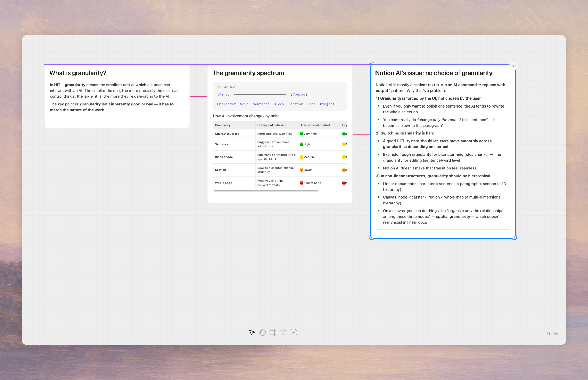Click the "Notion AI's issue: no choice of granularity" heading
The height and width of the screenshot is (380, 588).
pos(434,73)
